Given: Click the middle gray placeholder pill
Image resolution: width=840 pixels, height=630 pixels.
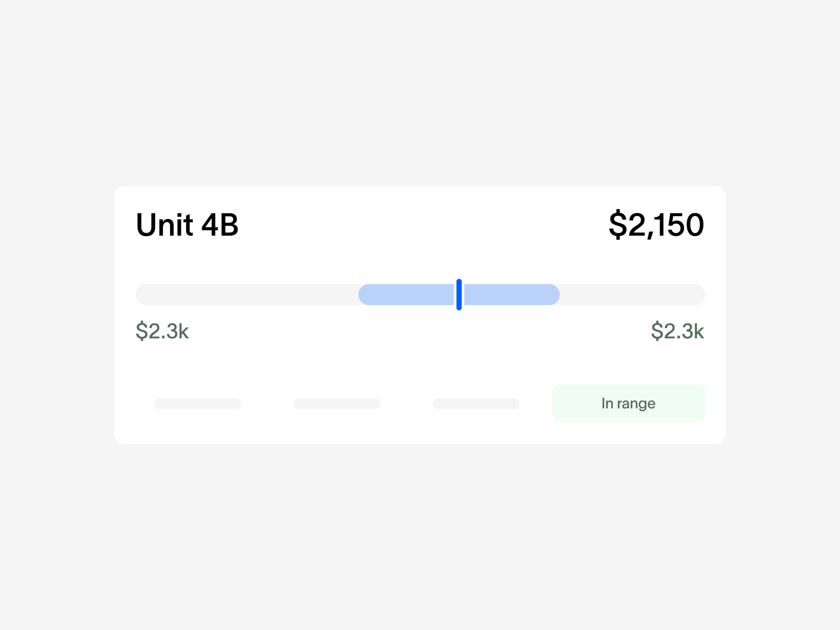Looking at the screenshot, I should (x=337, y=404).
